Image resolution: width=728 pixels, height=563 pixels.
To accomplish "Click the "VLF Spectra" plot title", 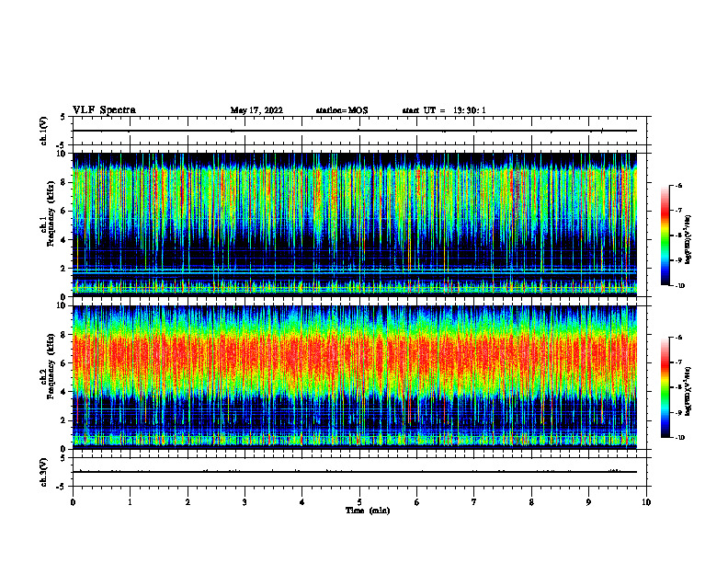I will [x=104, y=110].
